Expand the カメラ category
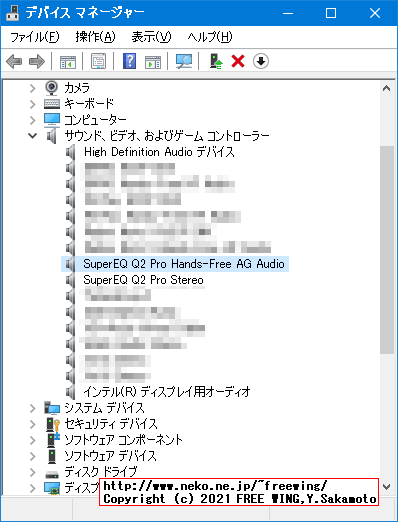398x522 pixels. point(32,88)
